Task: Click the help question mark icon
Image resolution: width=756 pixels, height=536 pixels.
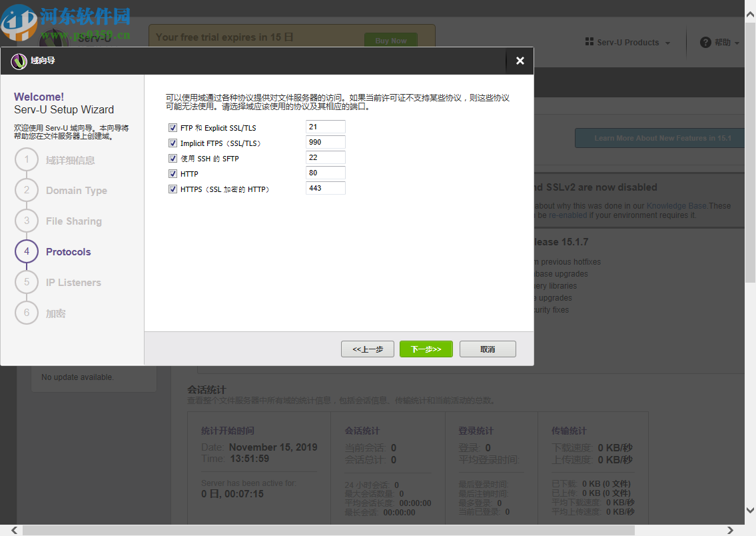Action: point(705,43)
